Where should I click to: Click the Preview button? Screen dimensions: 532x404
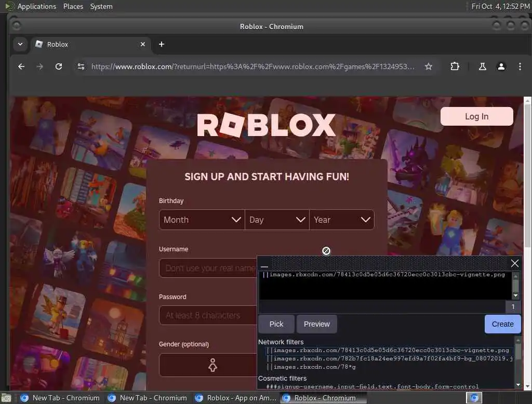pyautogui.click(x=316, y=324)
